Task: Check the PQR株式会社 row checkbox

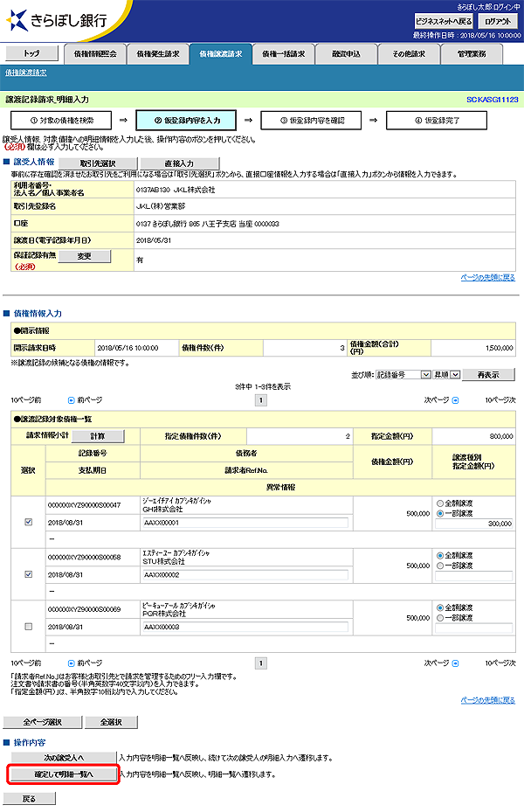Action: click(x=29, y=627)
